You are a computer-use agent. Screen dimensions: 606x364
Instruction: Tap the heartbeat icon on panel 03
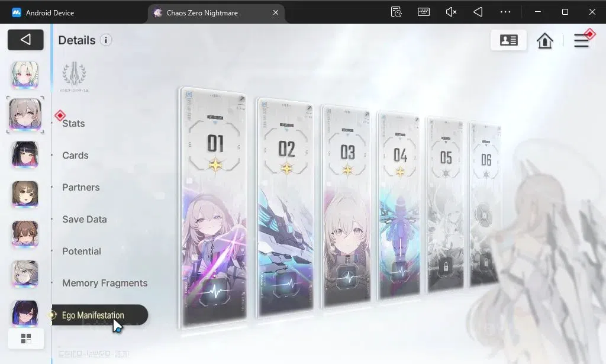pyautogui.click(x=348, y=277)
